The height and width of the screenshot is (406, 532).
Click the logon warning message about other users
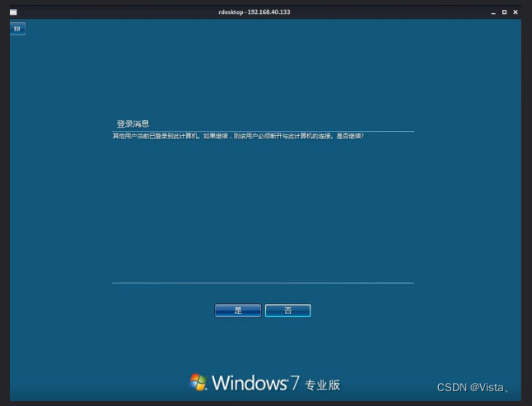point(238,136)
